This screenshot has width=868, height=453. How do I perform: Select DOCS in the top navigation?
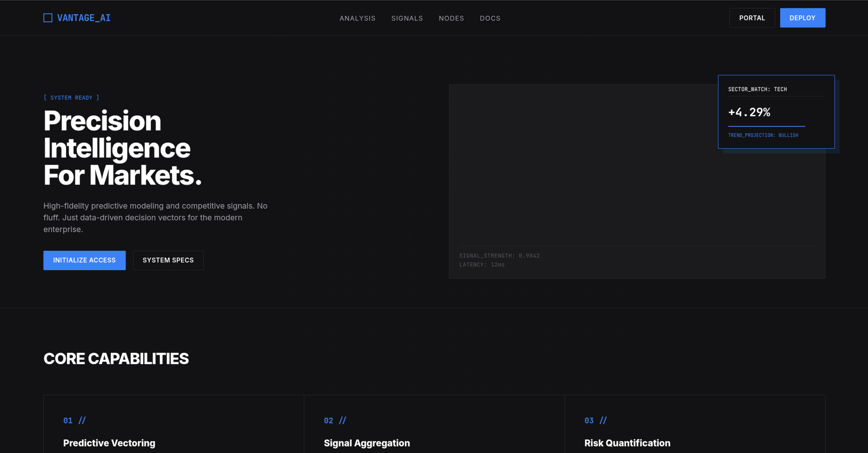click(x=490, y=18)
